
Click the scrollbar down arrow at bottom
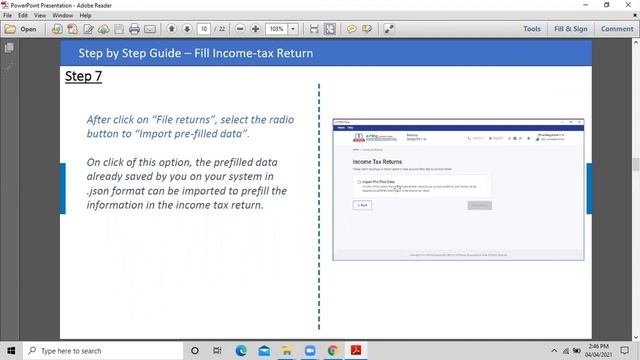point(636,337)
